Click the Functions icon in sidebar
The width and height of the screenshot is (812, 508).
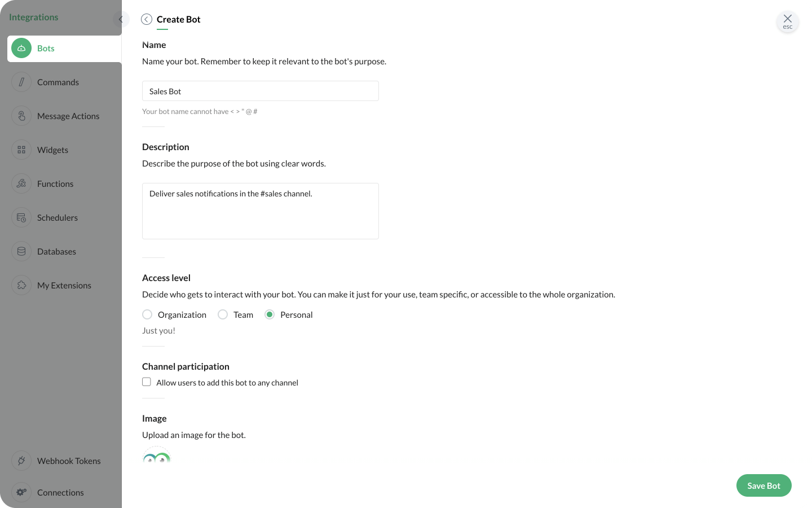[x=21, y=184]
